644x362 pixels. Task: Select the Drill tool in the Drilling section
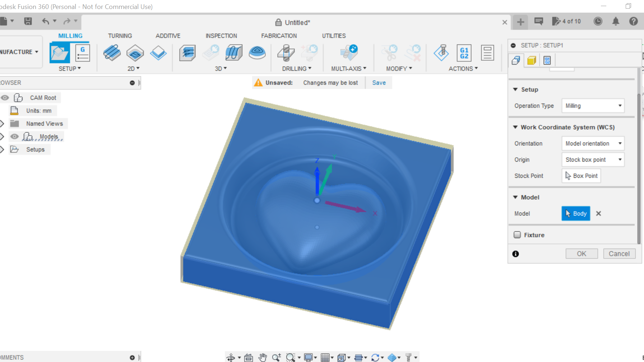tap(286, 53)
